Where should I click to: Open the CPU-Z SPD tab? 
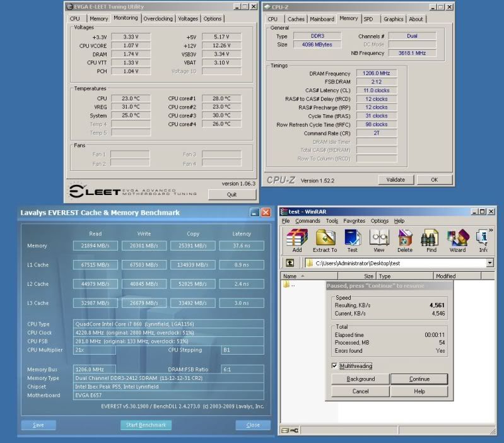pyautogui.click(x=368, y=20)
